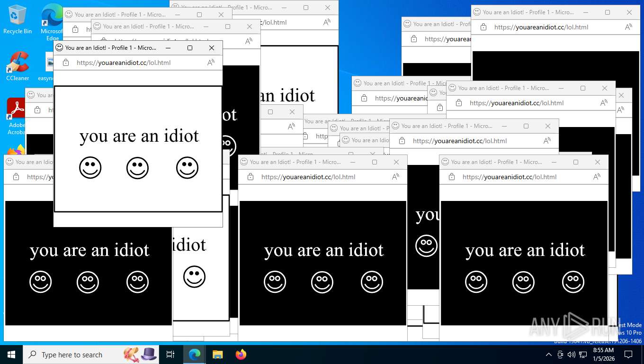Click 'you are an idiot' text on the white page
Viewport: 644px width, 364px height.
tap(139, 136)
